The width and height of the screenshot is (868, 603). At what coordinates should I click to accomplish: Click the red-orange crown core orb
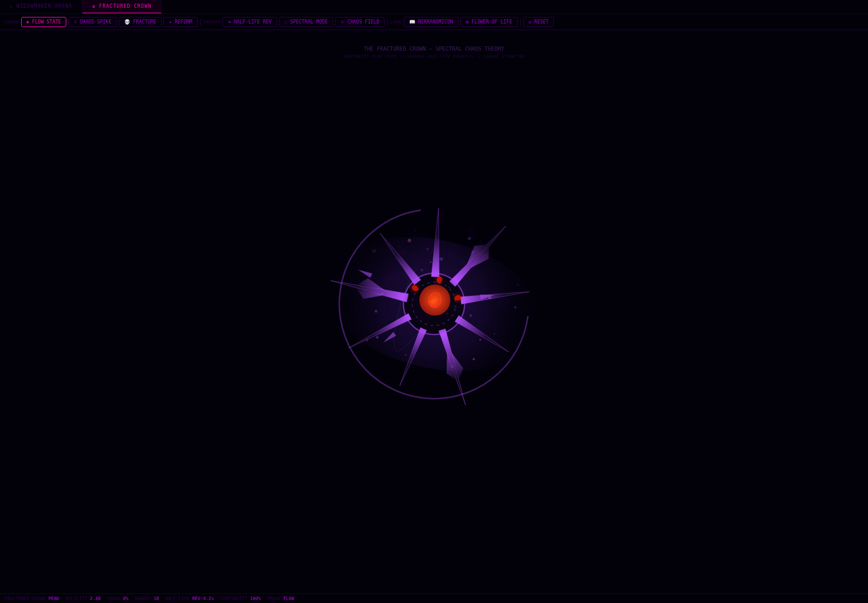[435, 300]
